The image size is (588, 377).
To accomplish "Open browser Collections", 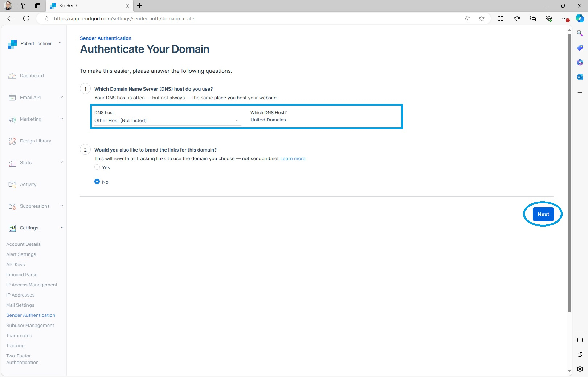I will coord(533,18).
